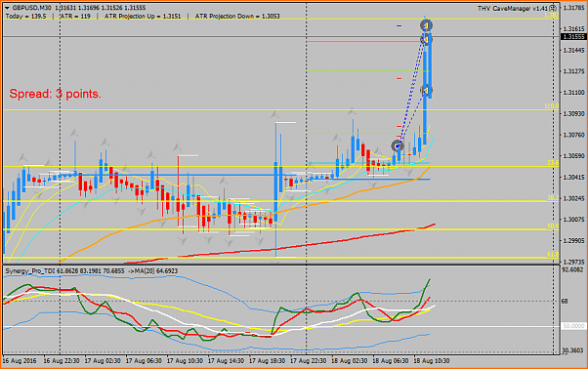
Task: Click the '1.30245' price axis value
Action: click(573, 198)
